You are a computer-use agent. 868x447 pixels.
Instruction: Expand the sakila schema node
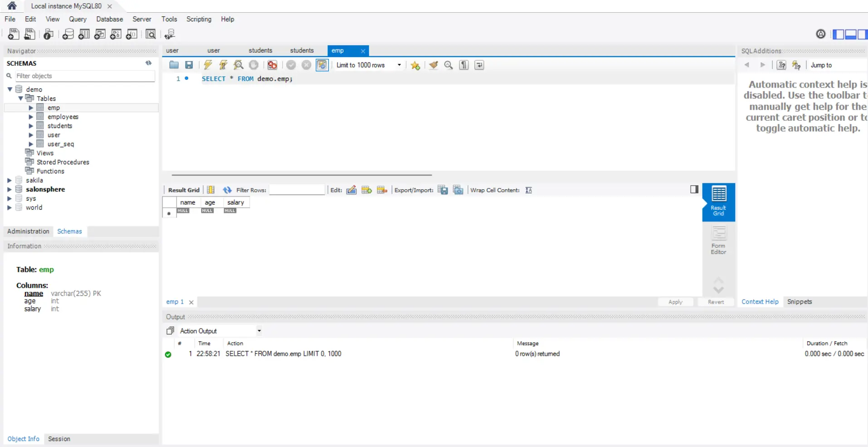point(10,180)
